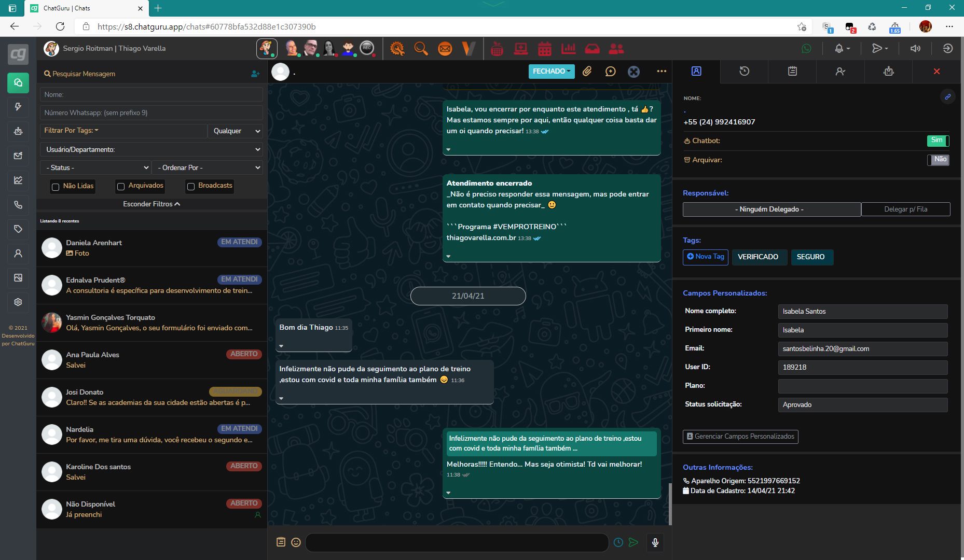Open the image gallery sidebar icon
This screenshot has height=560, width=964.
coord(18,278)
